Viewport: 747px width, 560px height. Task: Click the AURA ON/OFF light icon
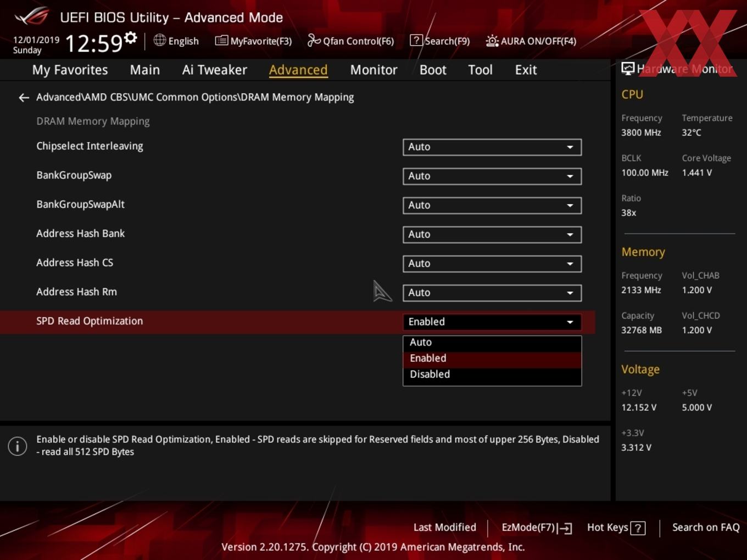point(492,41)
